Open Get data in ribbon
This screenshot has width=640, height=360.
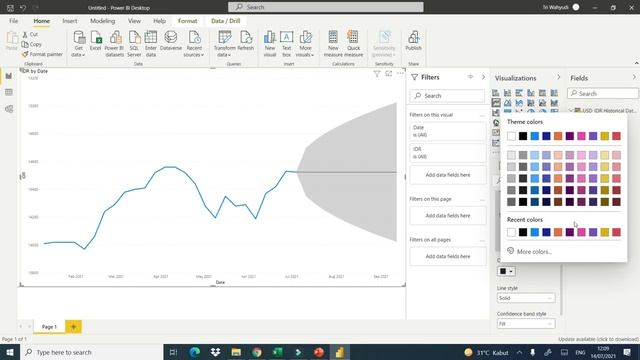click(x=78, y=43)
